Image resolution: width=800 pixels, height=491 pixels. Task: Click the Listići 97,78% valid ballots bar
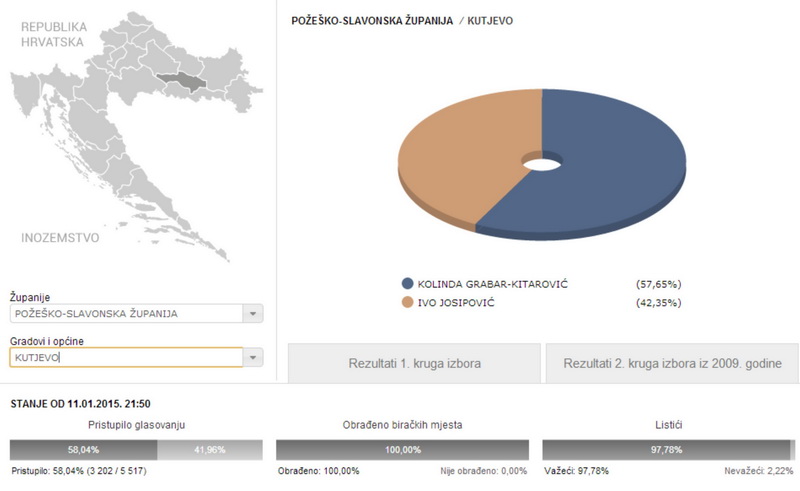coord(664,452)
